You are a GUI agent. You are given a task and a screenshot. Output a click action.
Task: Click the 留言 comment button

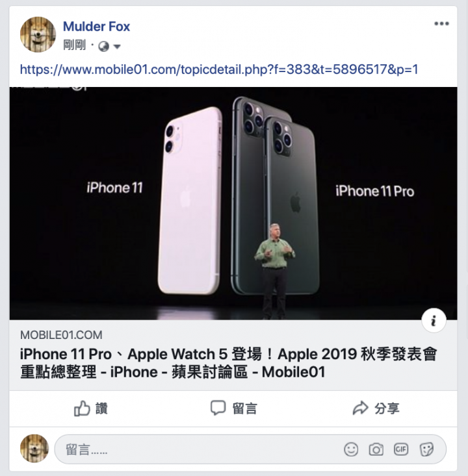[234, 408]
